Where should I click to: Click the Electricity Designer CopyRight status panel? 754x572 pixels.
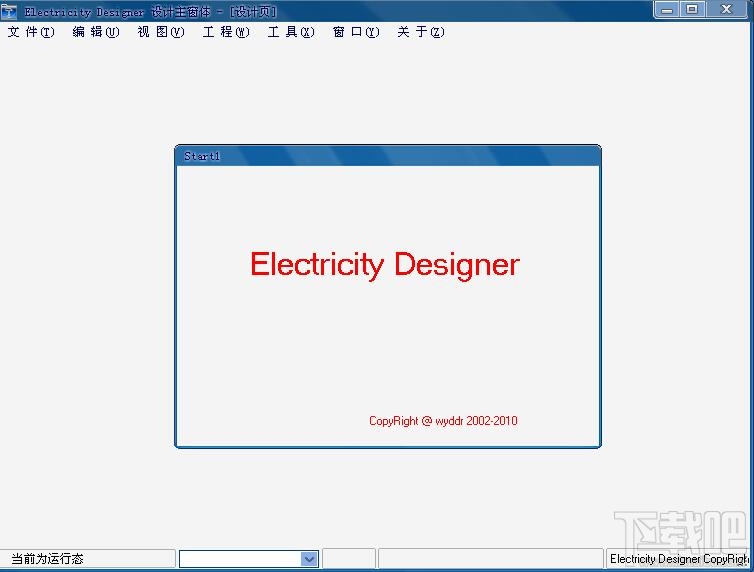[679, 559]
